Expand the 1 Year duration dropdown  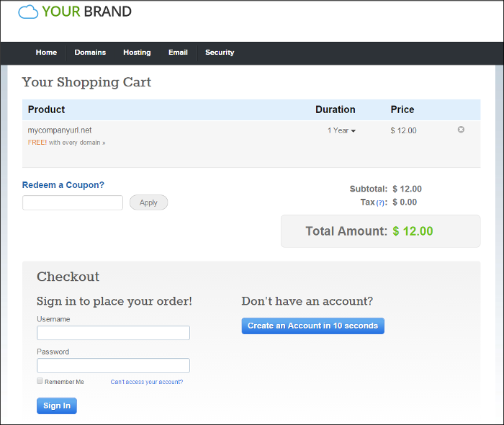coord(341,130)
